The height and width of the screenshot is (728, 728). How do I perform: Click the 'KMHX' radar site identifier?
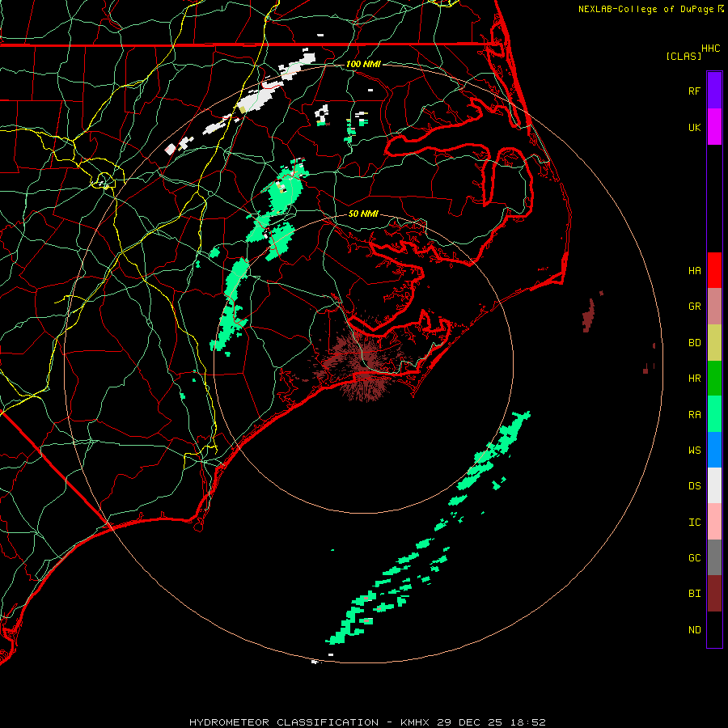415,722
